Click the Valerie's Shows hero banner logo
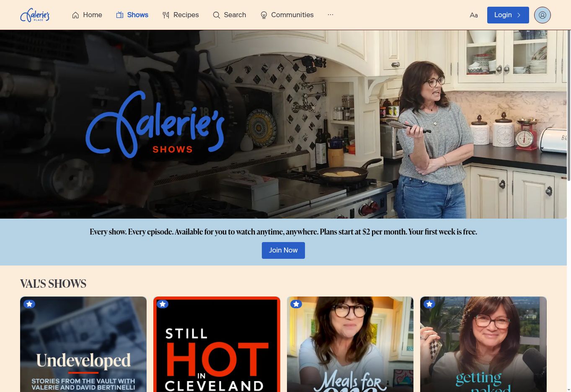The width and height of the screenshot is (571, 392). point(155,124)
